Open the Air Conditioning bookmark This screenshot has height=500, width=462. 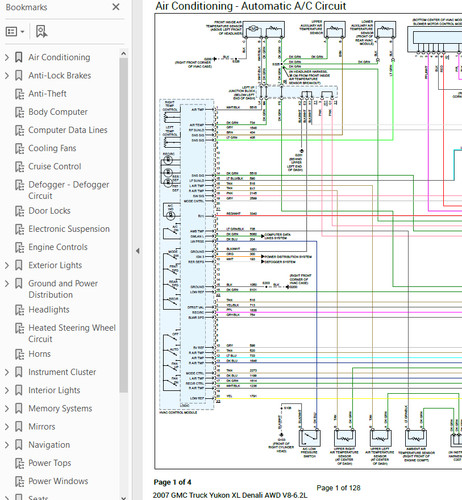[x=59, y=57]
